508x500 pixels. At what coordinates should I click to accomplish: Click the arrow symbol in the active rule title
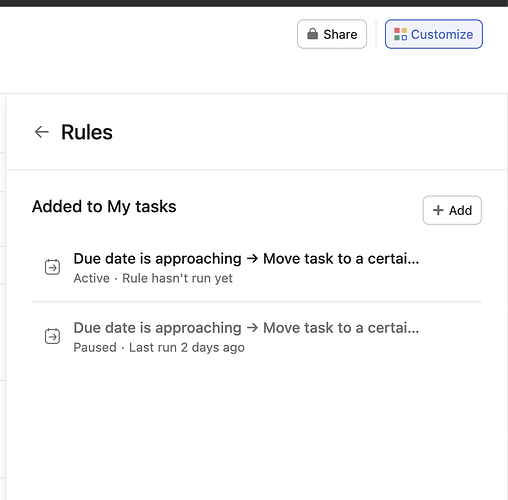[x=252, y=259]
